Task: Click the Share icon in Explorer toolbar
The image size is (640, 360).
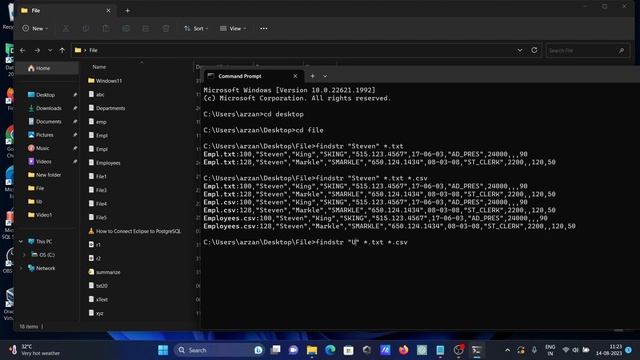Action: 146,29
